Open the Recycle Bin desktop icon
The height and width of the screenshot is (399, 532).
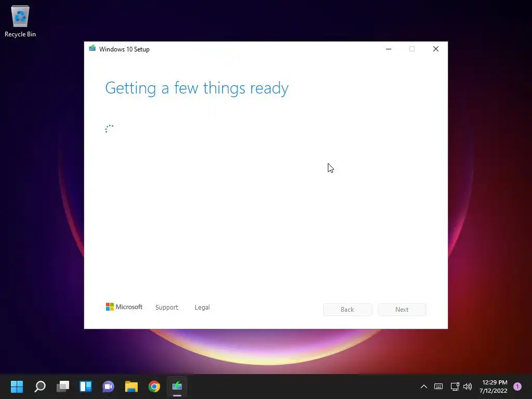20,21
